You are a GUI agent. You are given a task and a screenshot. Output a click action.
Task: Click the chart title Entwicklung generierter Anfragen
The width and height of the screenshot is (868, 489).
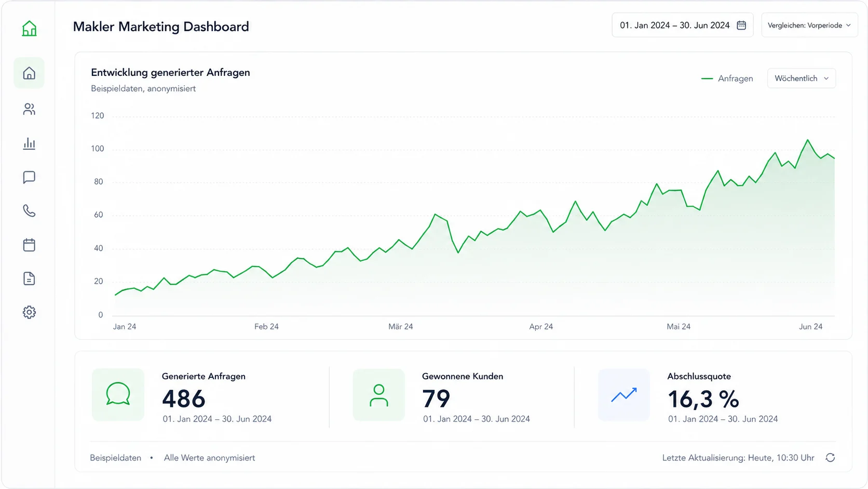[170, 72]
